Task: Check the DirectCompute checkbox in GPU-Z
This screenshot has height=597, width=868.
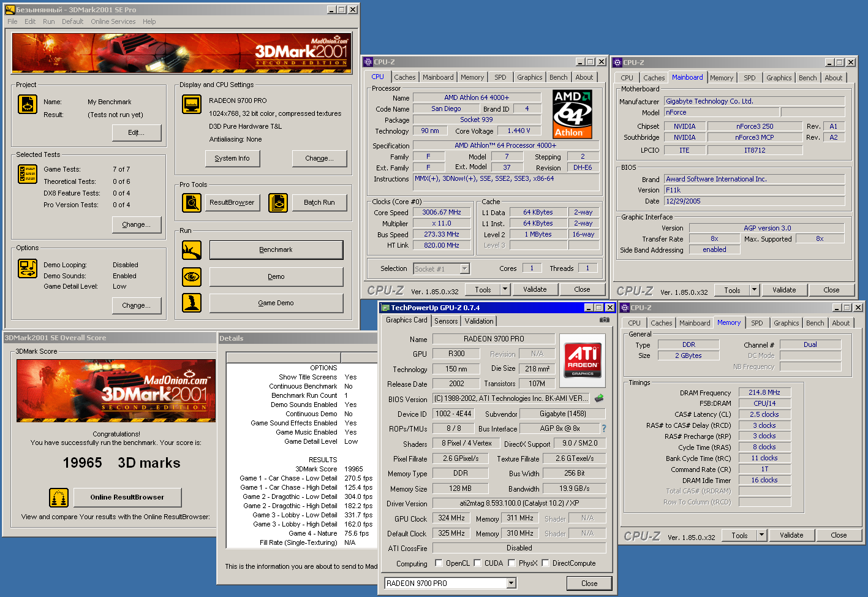Action: coord(545,563)
